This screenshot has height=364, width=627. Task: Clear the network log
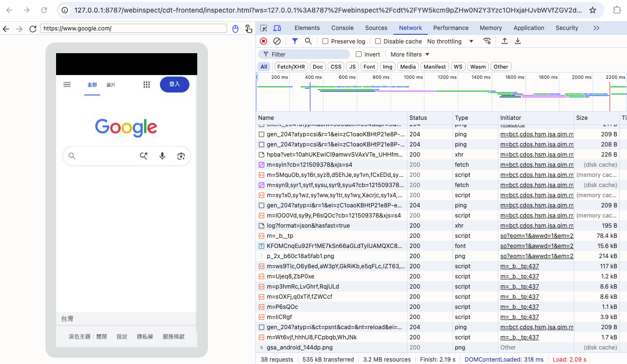(x=277, y=41)
